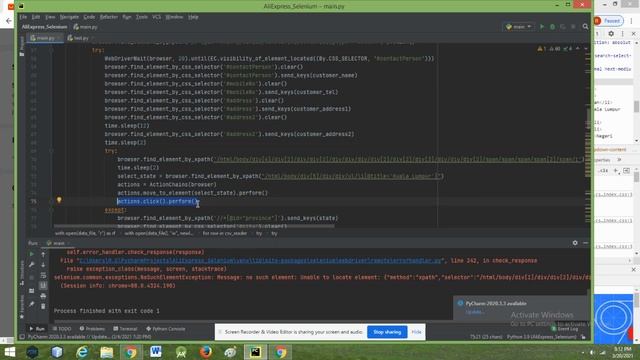Open Internet Explorer from taskbar

click(x=82, y=352)
